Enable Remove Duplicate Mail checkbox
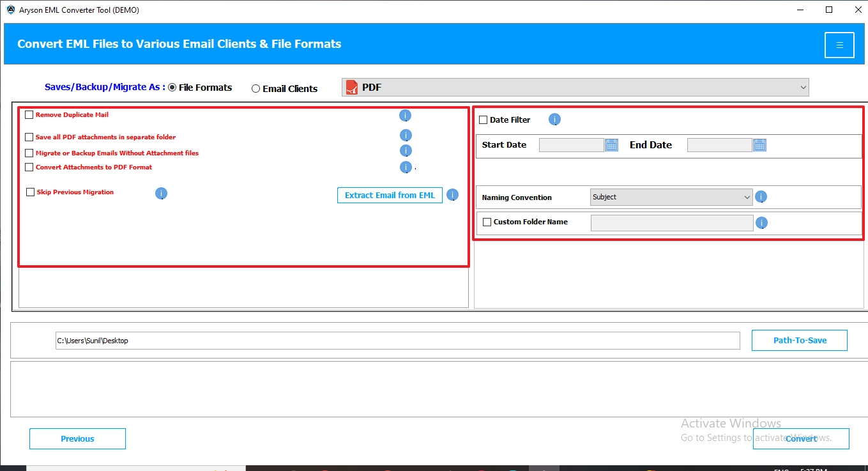Viewport: 868px width, 471px height. pyautogui.click(x=29, y=115)
